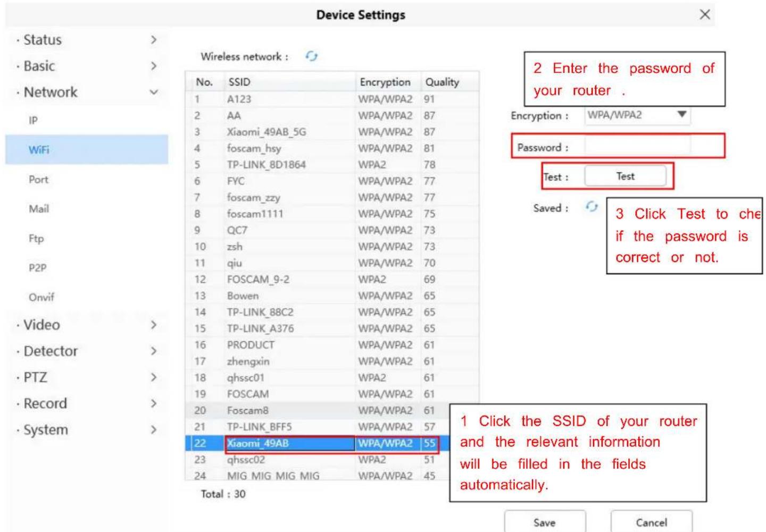
Task: Expand the Detector section
Action: 87,351
